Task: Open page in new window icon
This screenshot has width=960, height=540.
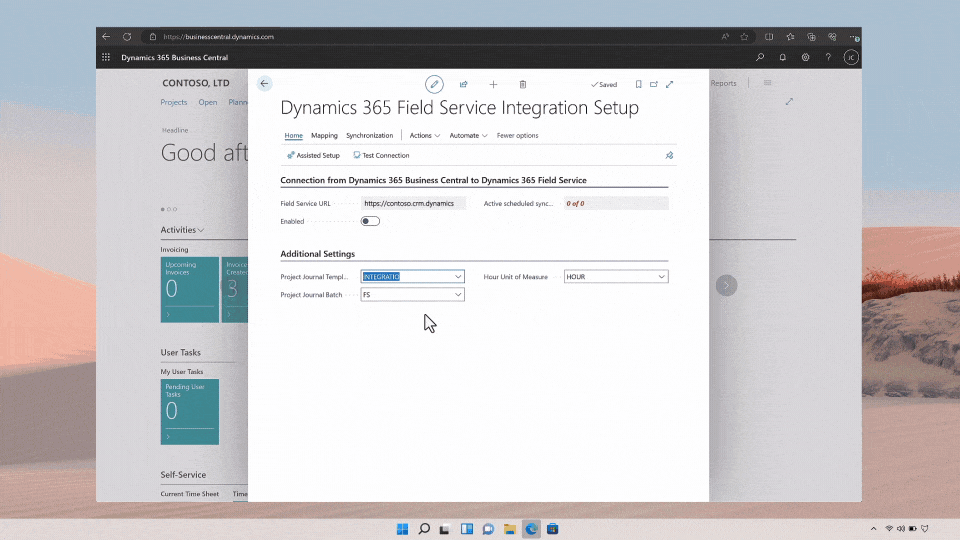Action: click(x=654, y=84)
